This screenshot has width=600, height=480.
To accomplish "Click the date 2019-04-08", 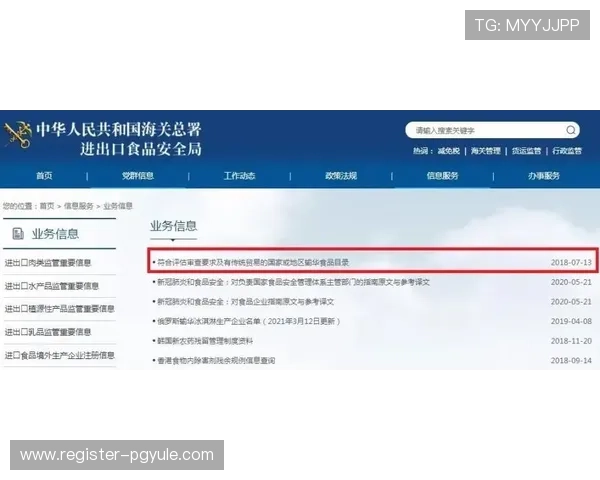I will 571,321.
